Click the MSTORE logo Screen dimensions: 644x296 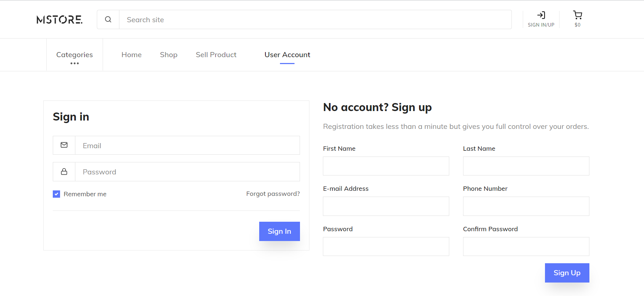59,20
